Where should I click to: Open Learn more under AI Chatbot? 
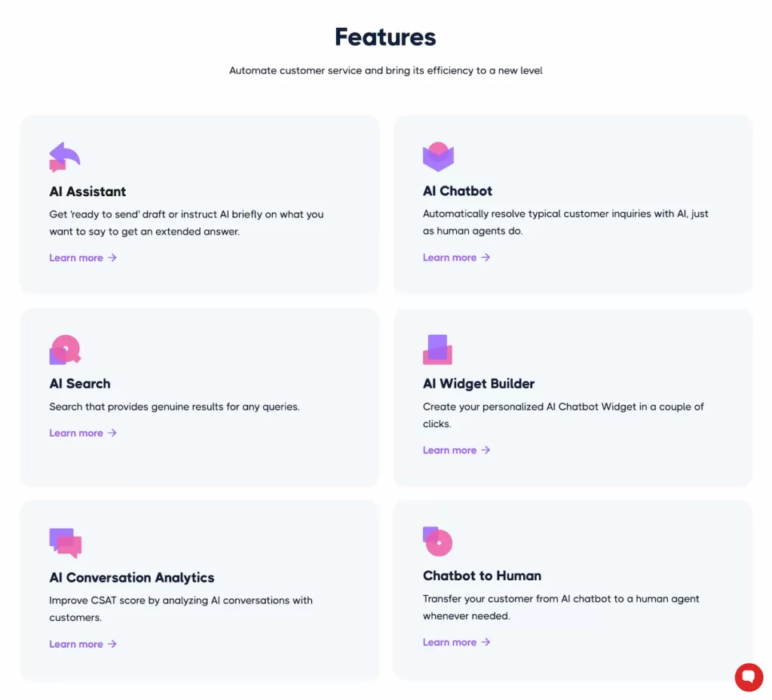click(x=449, y=257)
